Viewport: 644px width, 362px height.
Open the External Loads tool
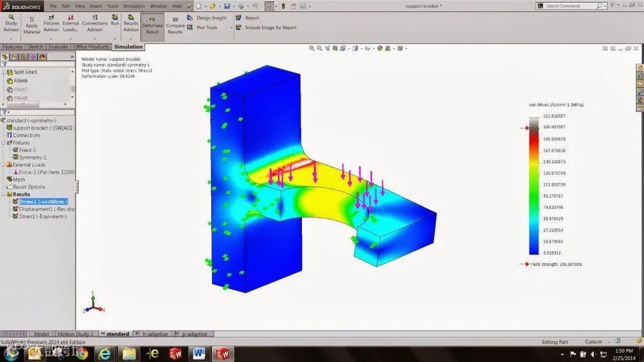pos(70,23)
